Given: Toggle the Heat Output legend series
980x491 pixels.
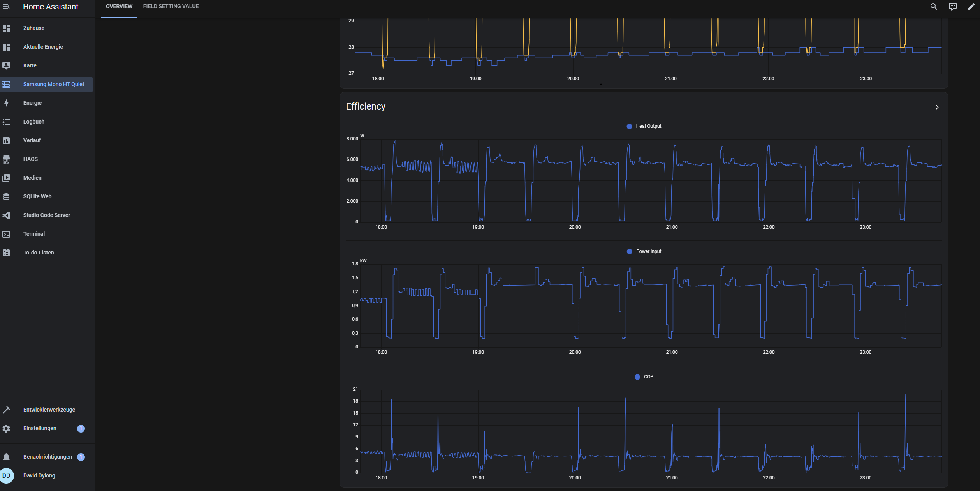Looking at the screenshot, I should [x=644, y=126].
